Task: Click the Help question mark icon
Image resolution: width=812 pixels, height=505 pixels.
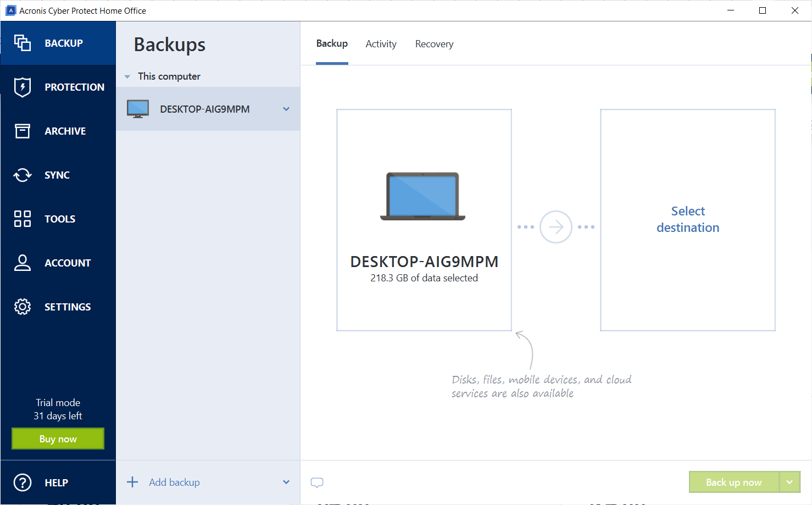Action: [23, 482]
